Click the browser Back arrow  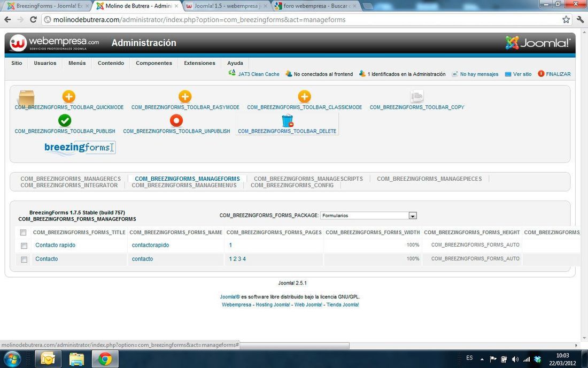(8, 19)
